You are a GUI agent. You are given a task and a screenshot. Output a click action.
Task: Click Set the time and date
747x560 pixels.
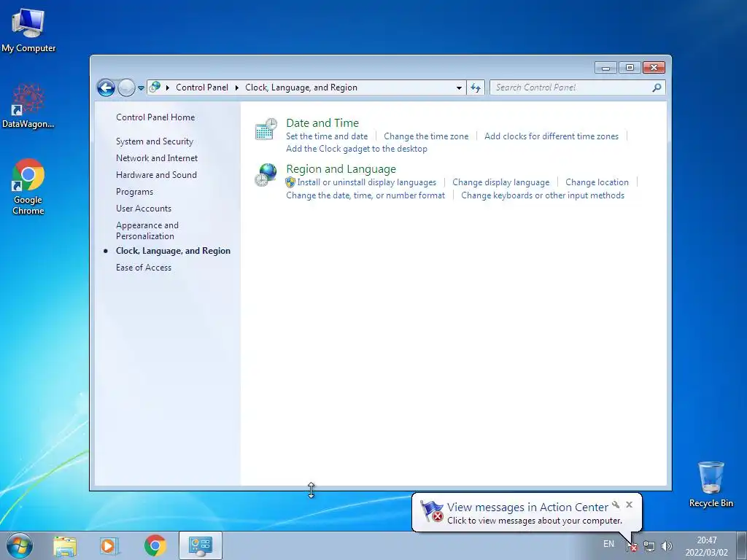click(x=327, y=136)
